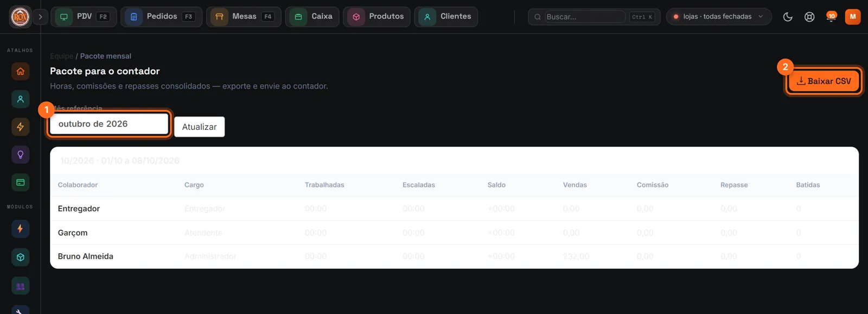Viewport: 868px width, 314px height.
Task: Open the Clientes tab
Action: click(446, 17)
